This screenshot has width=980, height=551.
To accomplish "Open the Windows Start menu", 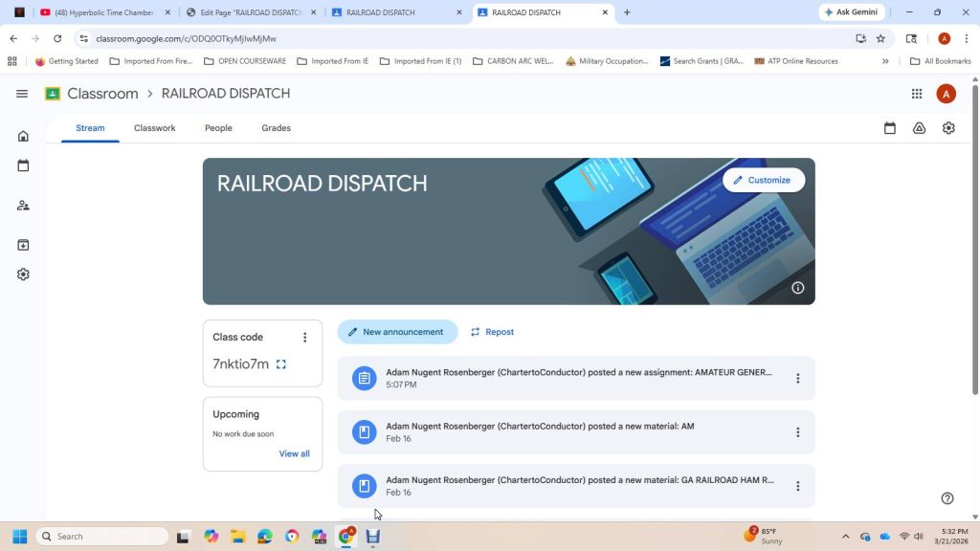I will 18,537.
